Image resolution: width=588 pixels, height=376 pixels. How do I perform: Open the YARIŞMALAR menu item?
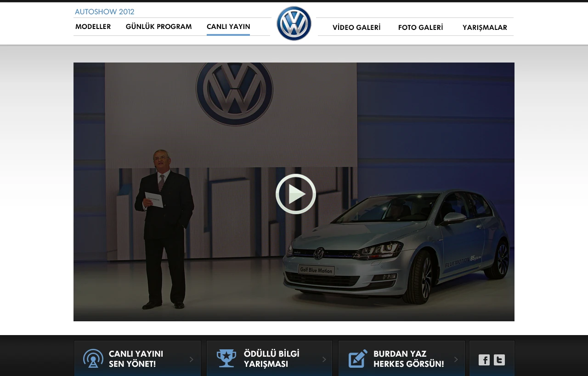tap(485, 28)
